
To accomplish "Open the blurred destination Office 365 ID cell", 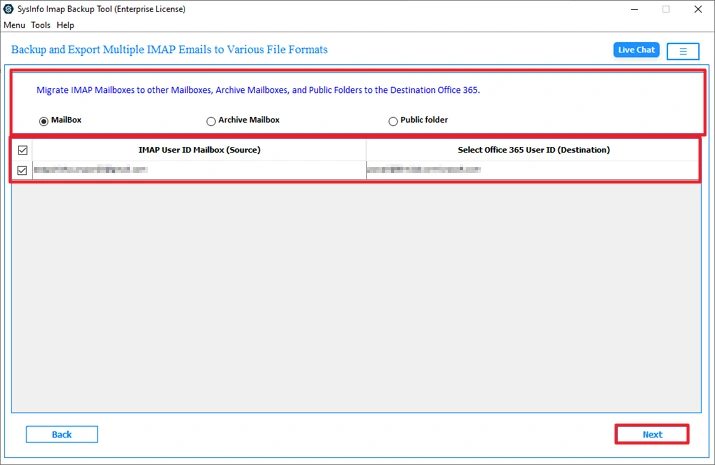I will pyautogui.click(x=533, y=170).
